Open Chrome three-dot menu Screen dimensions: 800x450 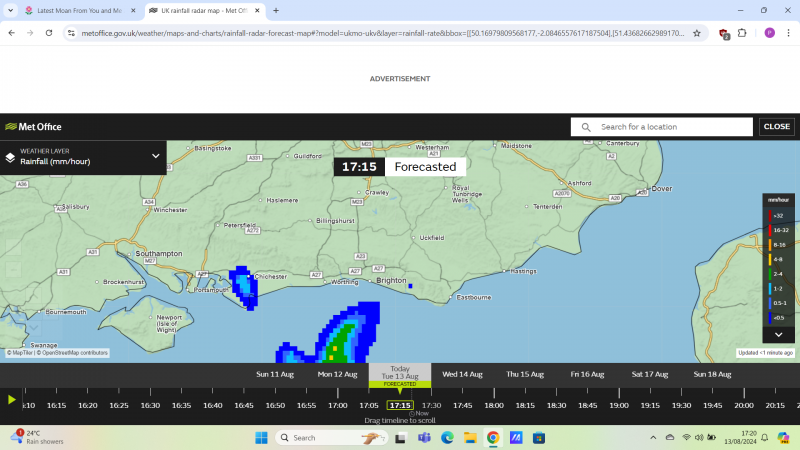pyautogui.click(x=788, y=33)
